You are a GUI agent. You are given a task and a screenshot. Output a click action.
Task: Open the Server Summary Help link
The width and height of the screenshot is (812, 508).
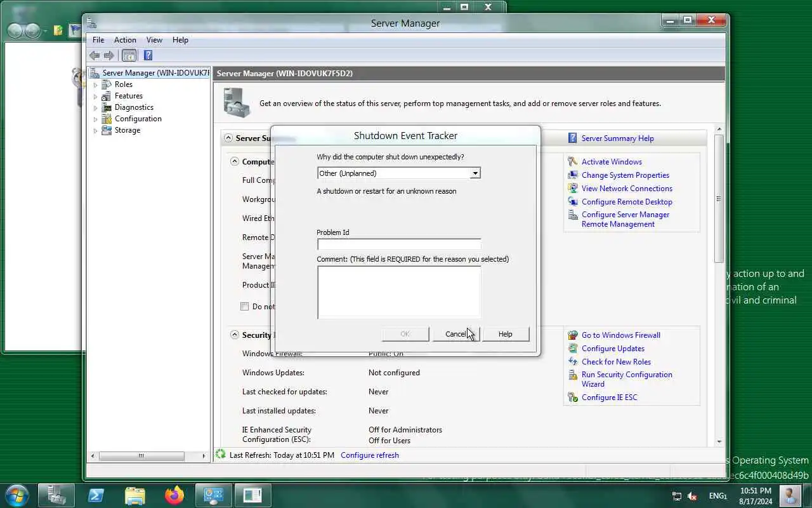(x=617, y=138)
